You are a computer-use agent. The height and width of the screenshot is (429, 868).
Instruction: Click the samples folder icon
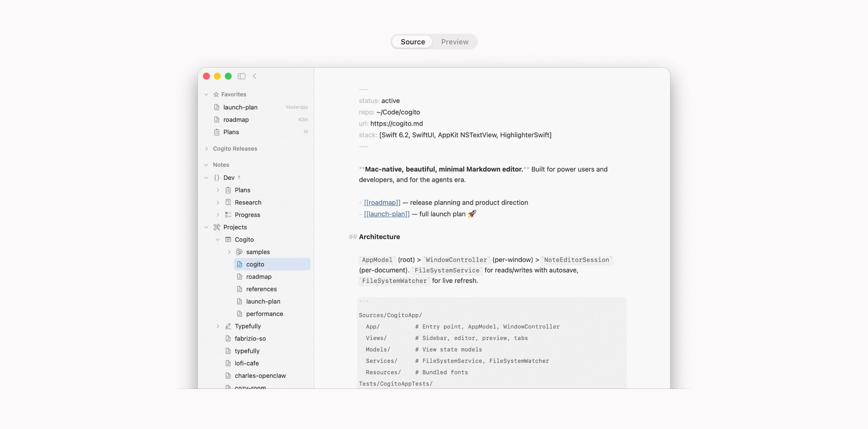[x=239, y=252]
